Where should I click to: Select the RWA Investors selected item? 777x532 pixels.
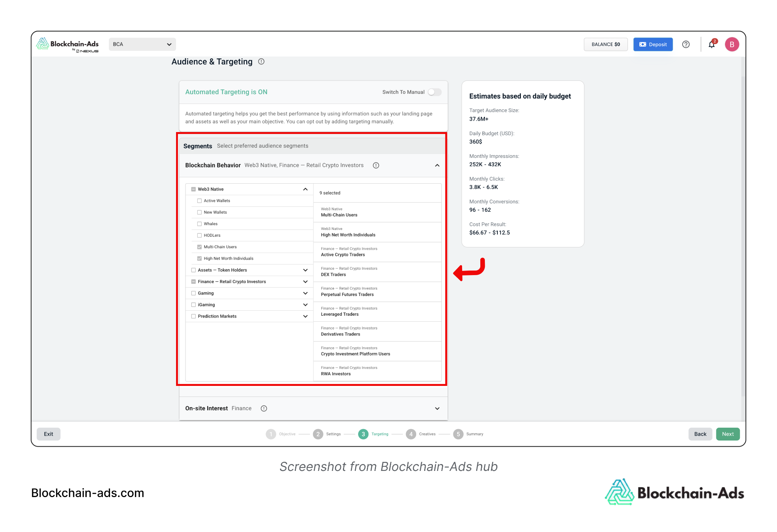377,371
